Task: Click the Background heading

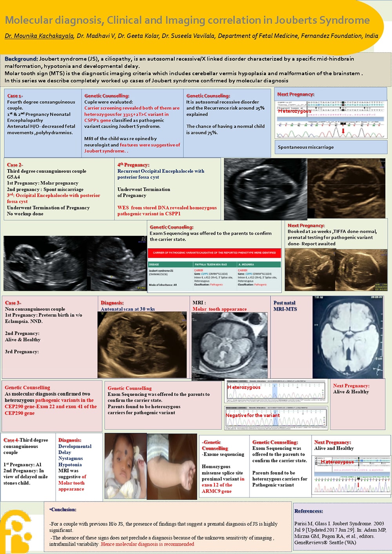Action: coord(21,59)
